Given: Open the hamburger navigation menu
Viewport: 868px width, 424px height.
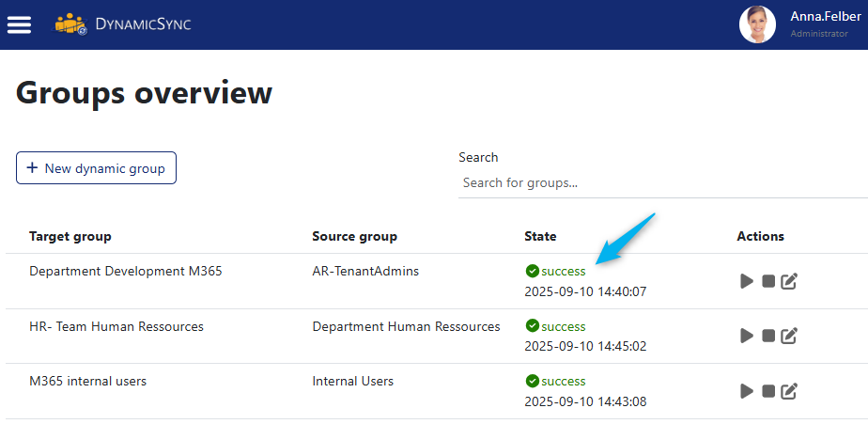Looking at the screenshot, I should (x=19, y=24).
